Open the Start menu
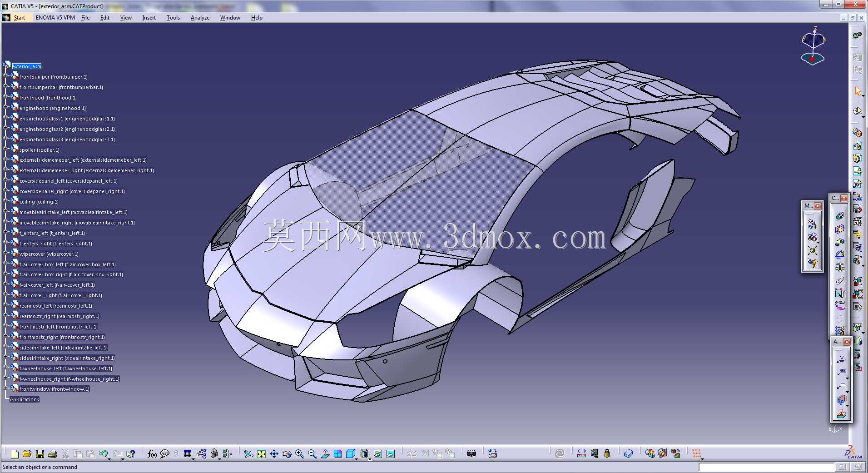The image size is (868, 473). click(x=19, y=18)
